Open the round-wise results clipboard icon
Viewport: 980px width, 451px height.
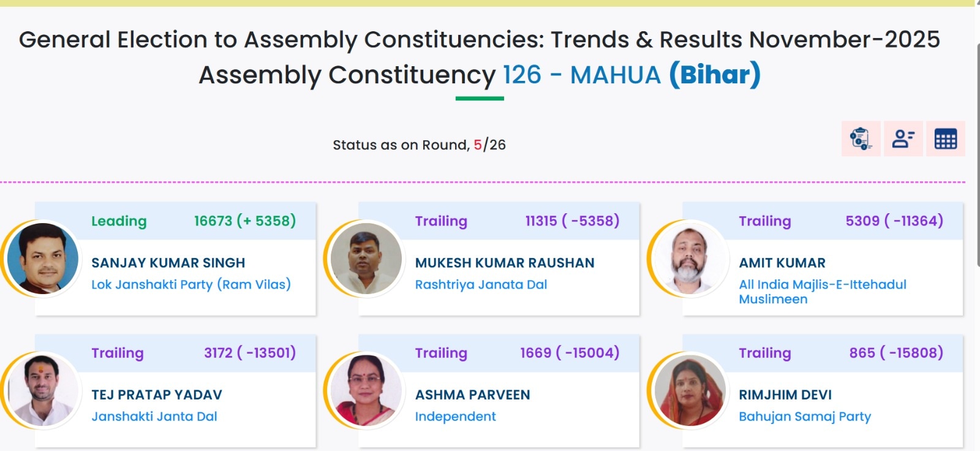(x=861, y=139)
